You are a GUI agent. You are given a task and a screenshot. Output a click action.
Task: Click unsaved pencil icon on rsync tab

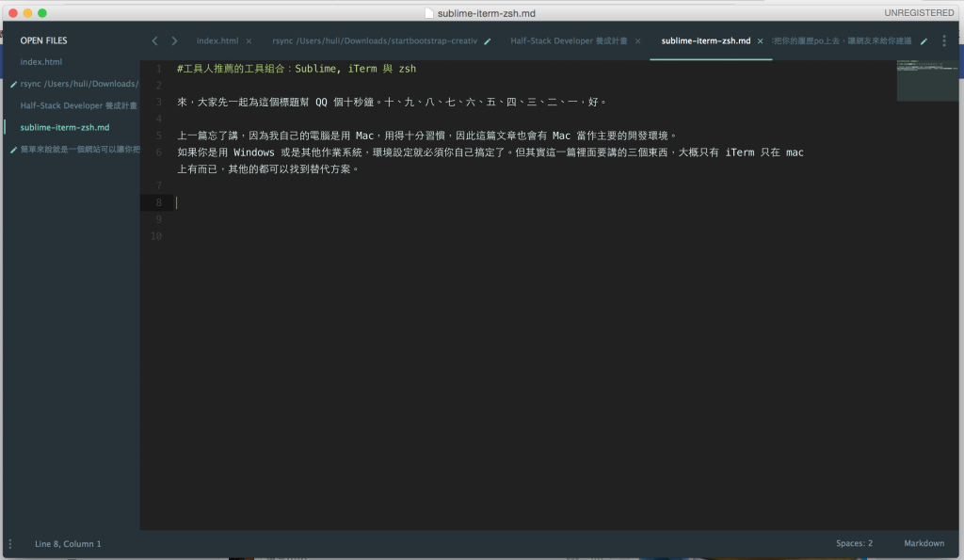488,41
